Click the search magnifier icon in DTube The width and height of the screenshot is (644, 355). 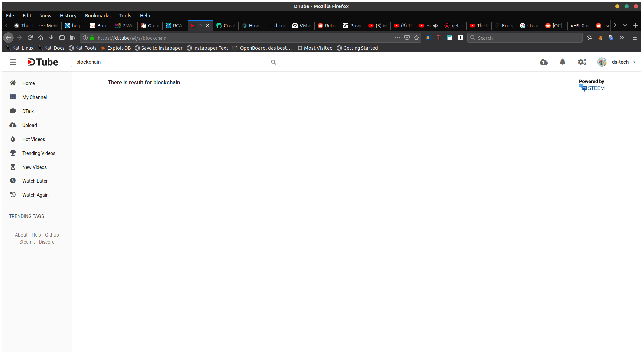point(273,62)
